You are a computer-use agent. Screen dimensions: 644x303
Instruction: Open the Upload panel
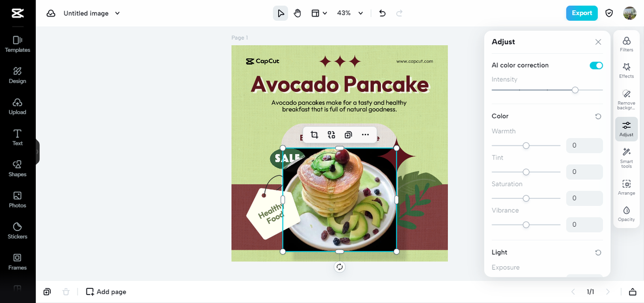pyautogui.click(x=18, y=107)
